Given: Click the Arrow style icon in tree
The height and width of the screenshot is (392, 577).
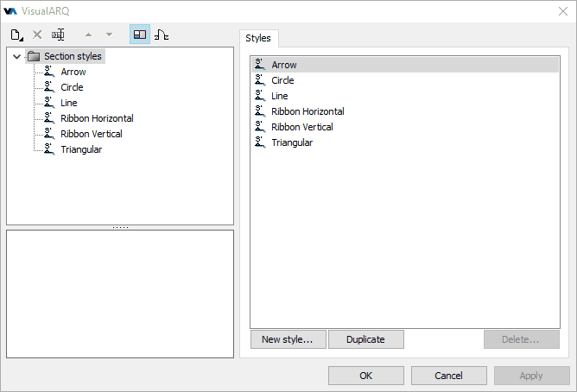Looking at the screenshot, I should tap(49, 72).
